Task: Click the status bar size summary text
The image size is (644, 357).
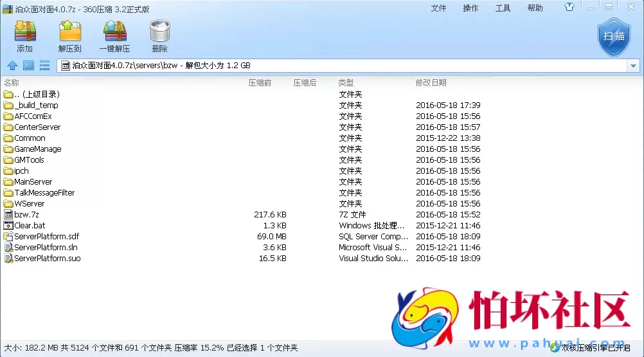Action: tap(151, 348)
